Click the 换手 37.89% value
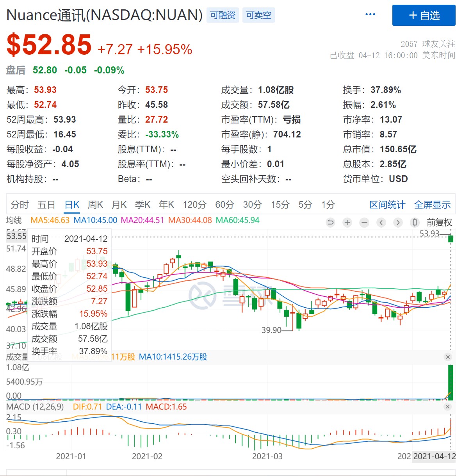Screen dimensions: 456x476 pos(386,90)
